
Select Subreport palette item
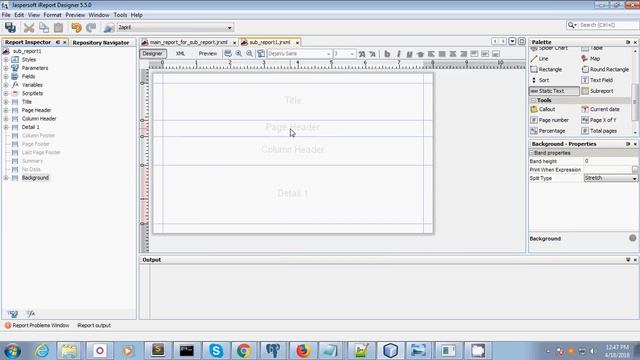point(601,91)
